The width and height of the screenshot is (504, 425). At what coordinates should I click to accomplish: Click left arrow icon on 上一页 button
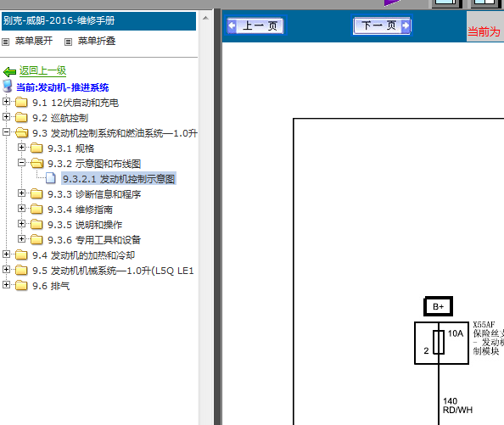232,25
